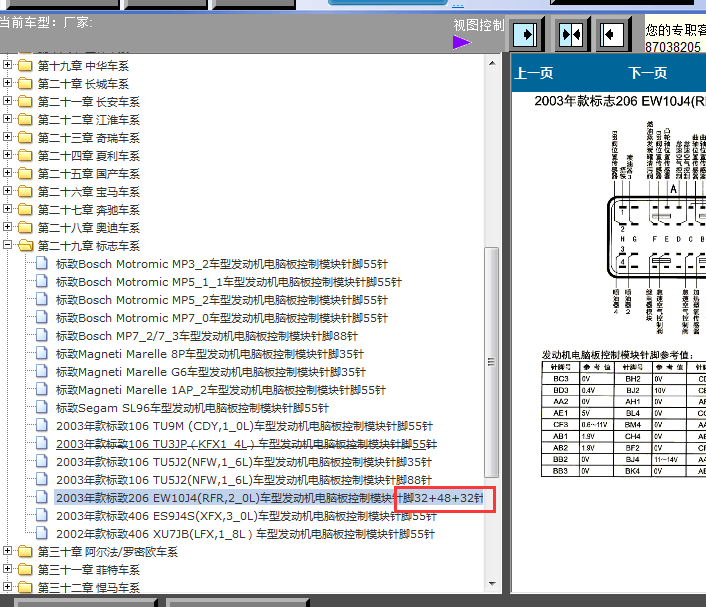Select 2003年款标致106 TU5J2 35针 entry

244,462
